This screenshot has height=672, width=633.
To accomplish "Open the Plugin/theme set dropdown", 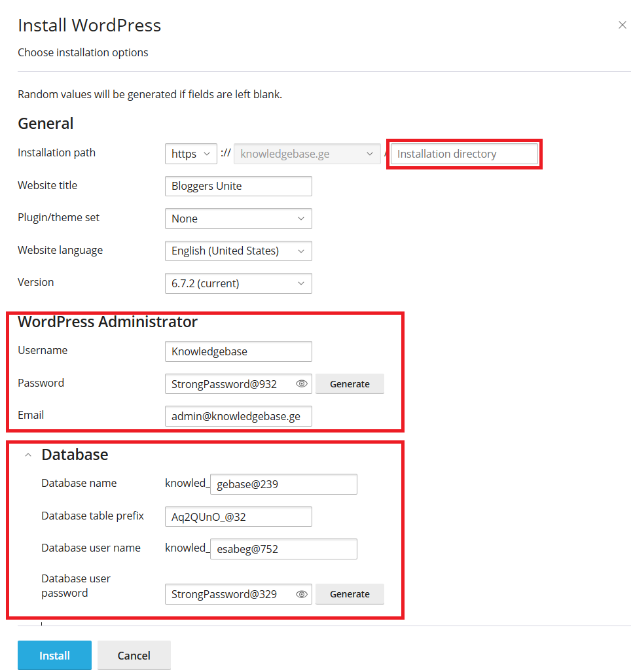I will (x=238, y=219).
